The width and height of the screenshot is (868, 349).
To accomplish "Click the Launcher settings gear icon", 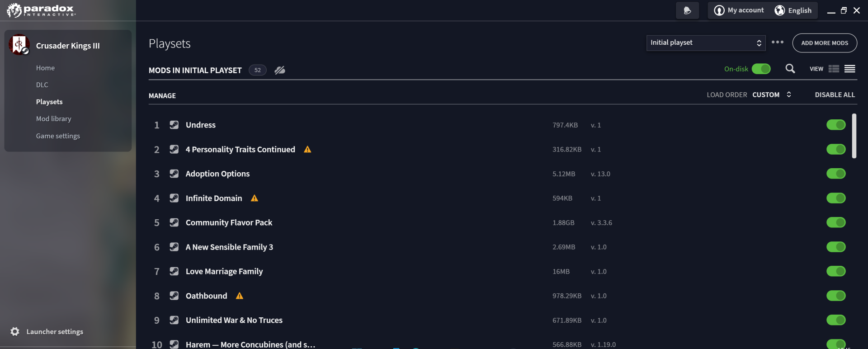I will (15, 331).
